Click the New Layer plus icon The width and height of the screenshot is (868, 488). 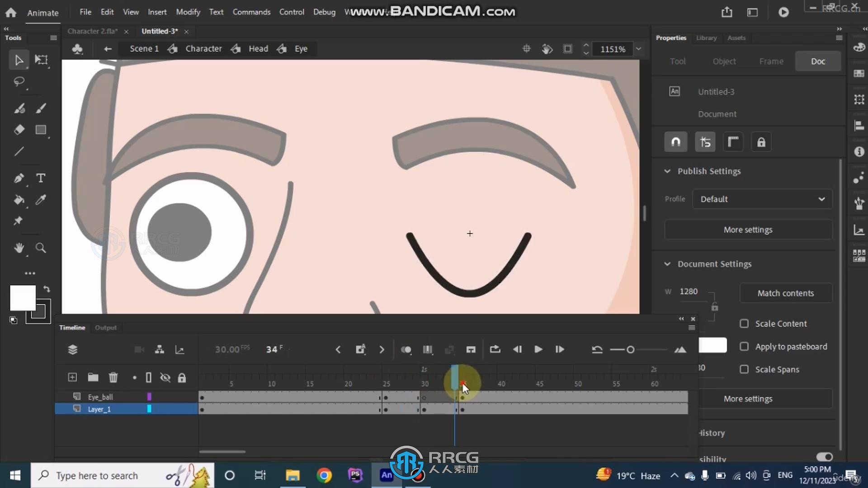point(72,377)
